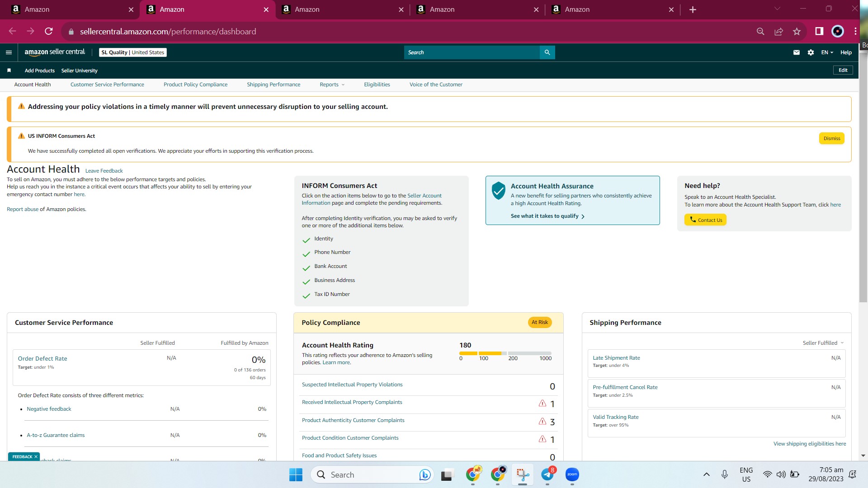
Task: Click the bookmark flag icon beside Add Products
Action: tap(9, 70)
